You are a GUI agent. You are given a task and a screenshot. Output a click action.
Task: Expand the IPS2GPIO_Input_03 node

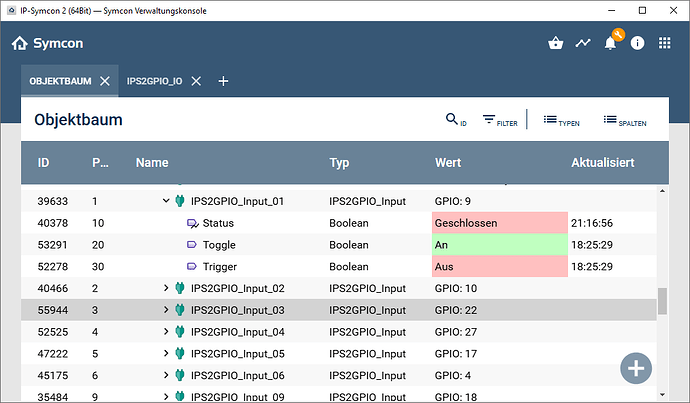point(166,310)
